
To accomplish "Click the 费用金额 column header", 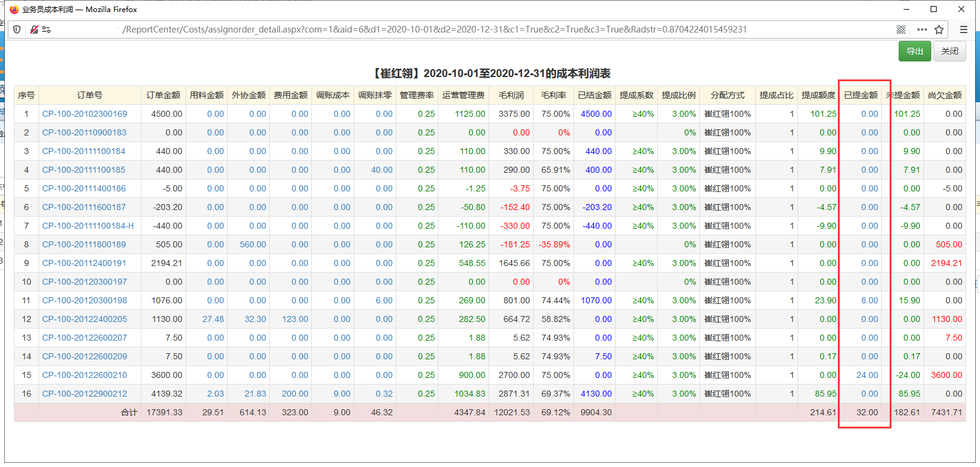I will tap(291, 95).
